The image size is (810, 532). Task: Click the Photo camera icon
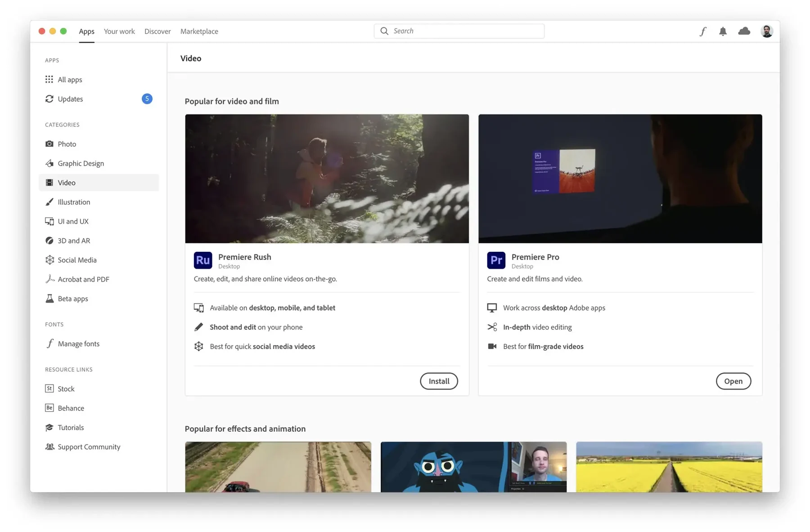pyautogui.click(x=49, y=144)
